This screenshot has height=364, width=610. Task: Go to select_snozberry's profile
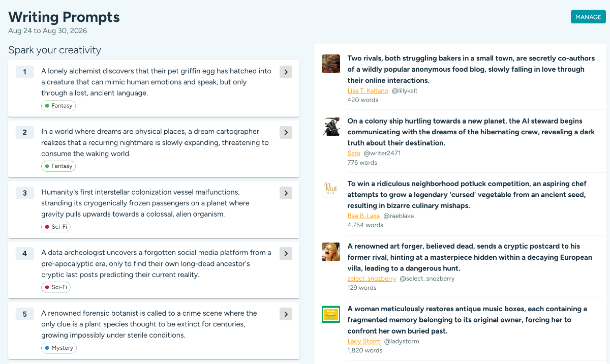pos(372,279)
